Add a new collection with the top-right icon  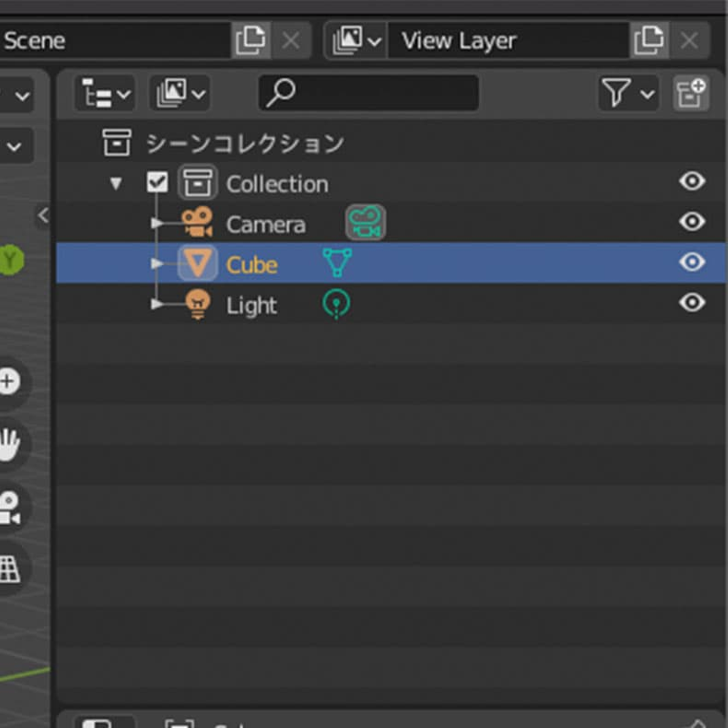point(691,94)
